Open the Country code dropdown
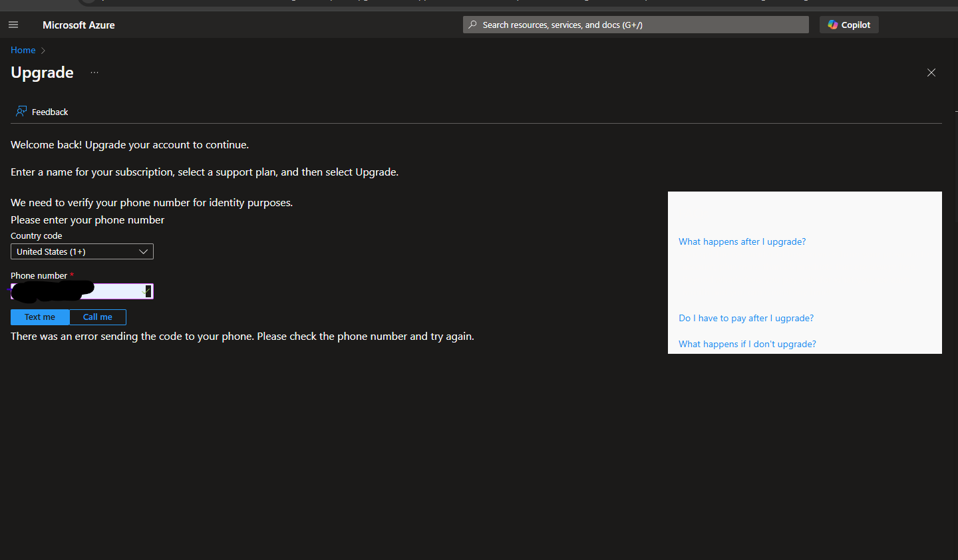Screen dimensions: 958x560 click(82, 251)
